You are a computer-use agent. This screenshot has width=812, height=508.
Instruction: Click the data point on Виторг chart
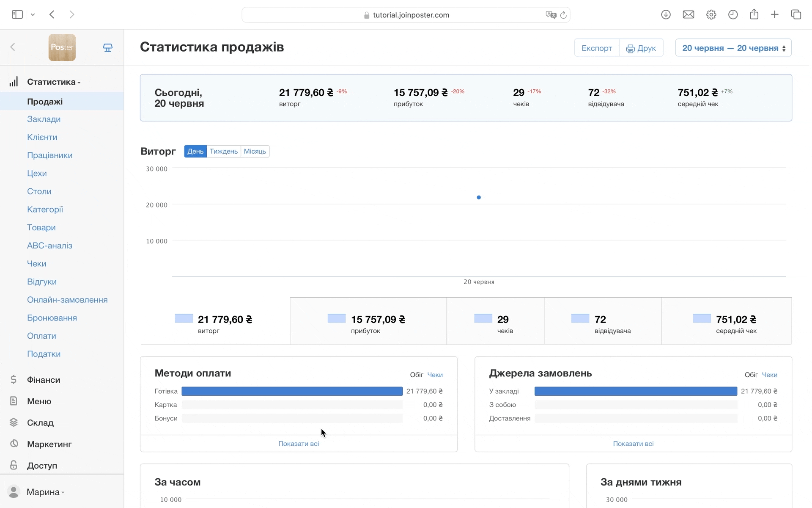[x=479, y=197]
